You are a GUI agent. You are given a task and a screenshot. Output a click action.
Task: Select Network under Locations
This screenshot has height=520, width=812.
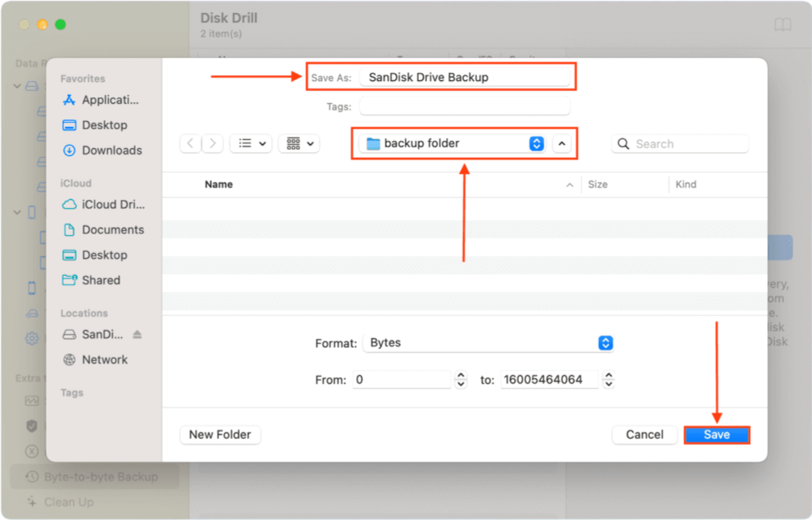105,359
